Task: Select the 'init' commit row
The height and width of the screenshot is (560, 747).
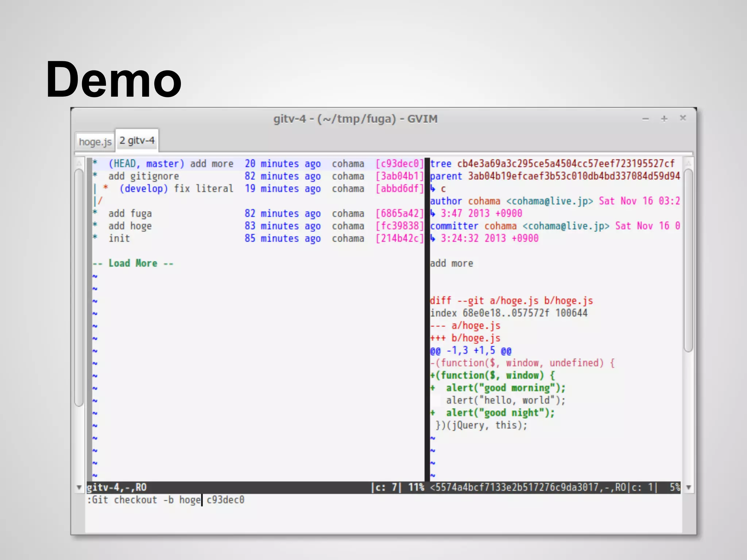Action: (258, 238)
